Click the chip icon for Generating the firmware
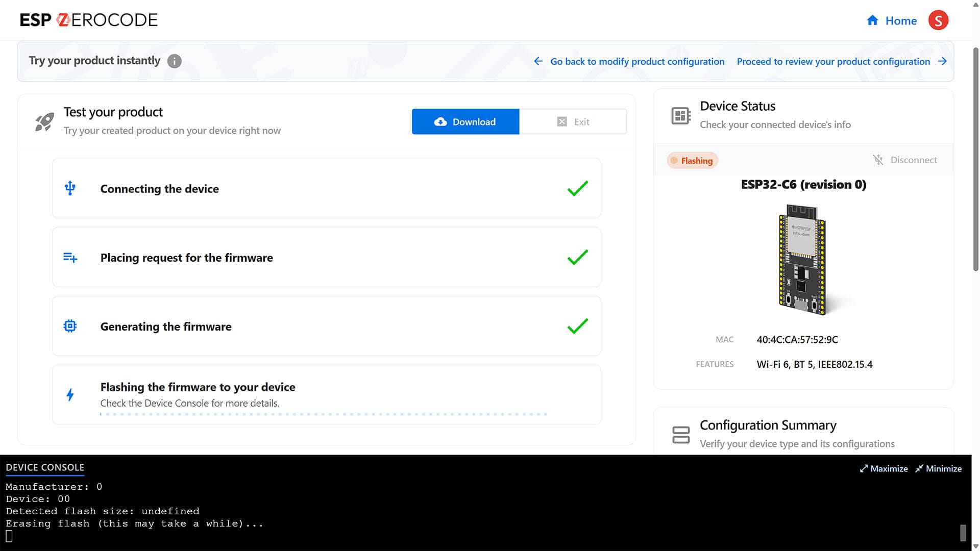Viewport: 980px width, 551px height. pos(70,326)
